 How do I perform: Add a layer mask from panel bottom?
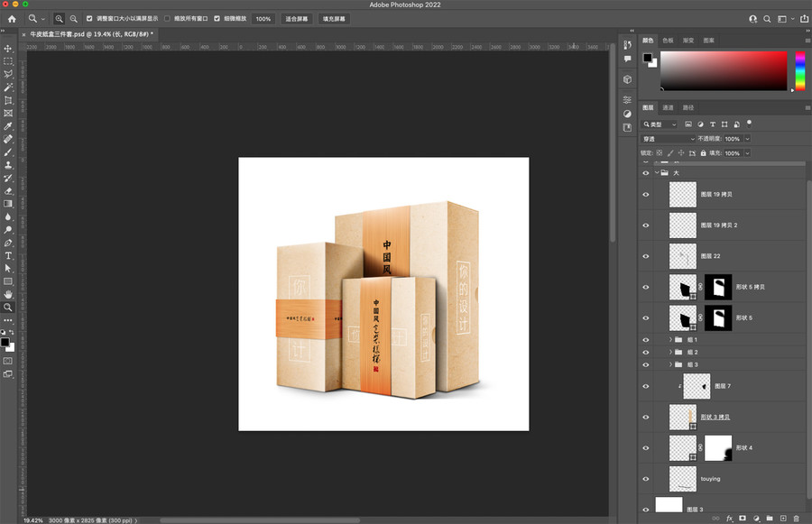pyautogui.click(x=743, y=519)
